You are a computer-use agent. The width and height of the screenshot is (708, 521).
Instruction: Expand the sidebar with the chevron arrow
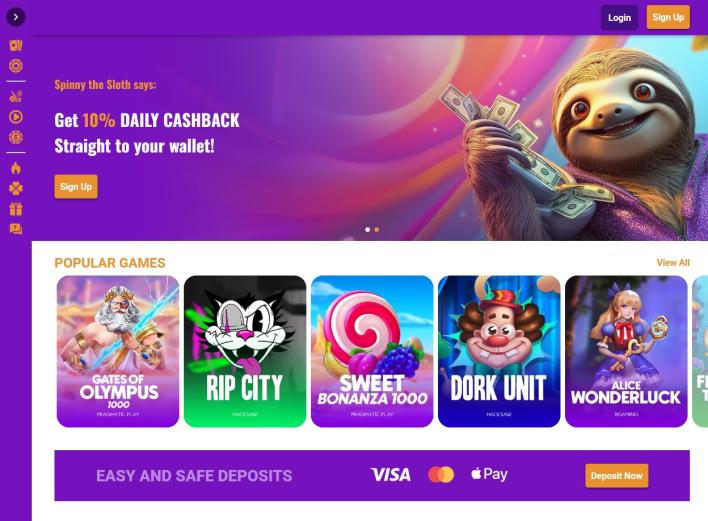[16, 17]
